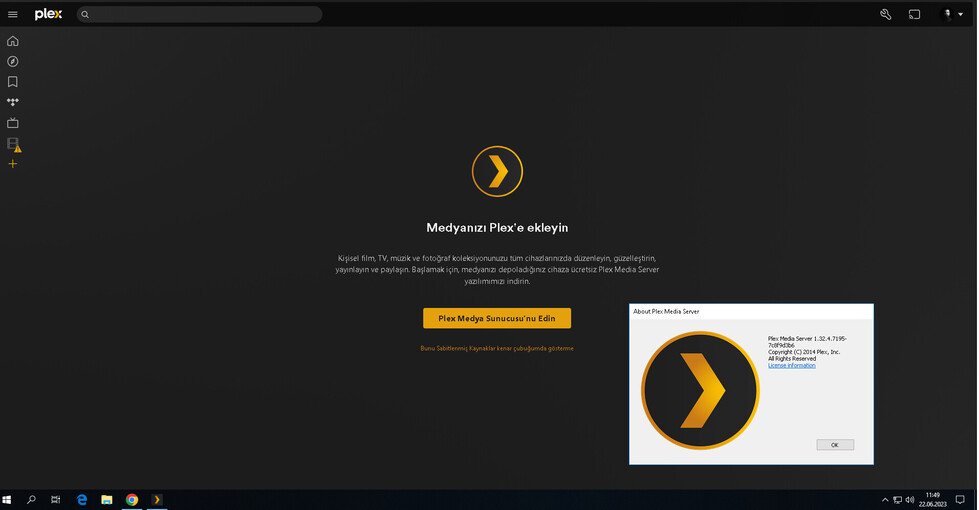The image size is (979, 510).
Task: Click Bunu Sabitlenmiş Kaynaklar link
Action: pyautogui.click(x=497, y=348)
